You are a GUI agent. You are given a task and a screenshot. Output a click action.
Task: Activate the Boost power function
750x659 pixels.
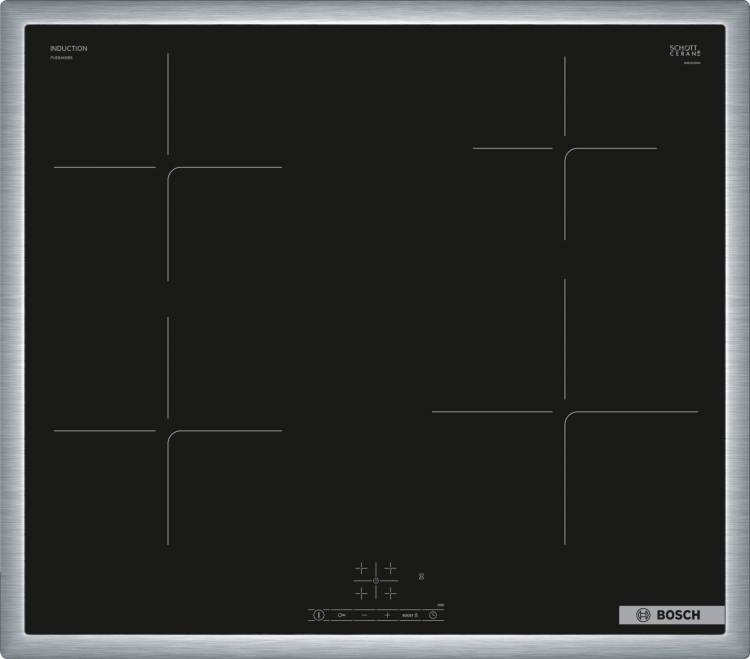[x=409, y=615]
